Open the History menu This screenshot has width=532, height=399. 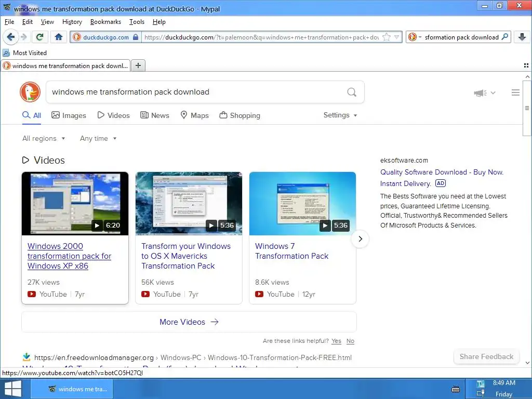tap(72, 22)
